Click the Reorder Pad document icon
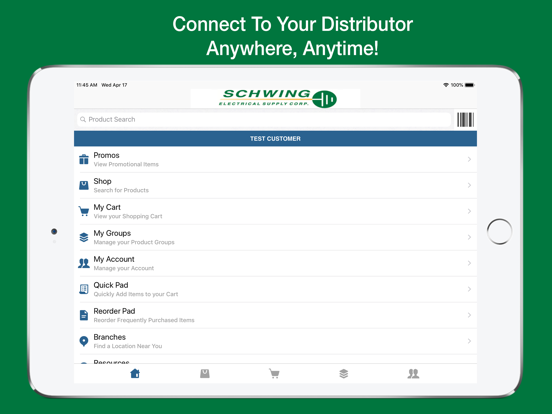The width and height of the screenshot is (552, 414). [84, 315]
